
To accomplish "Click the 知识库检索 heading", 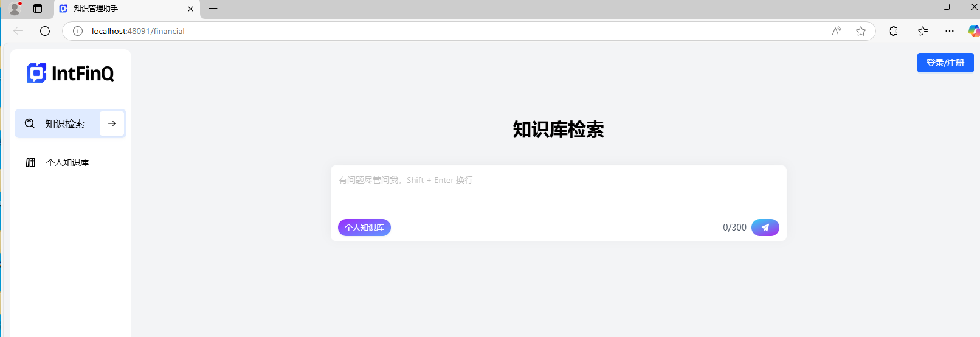I will [558, 130].
